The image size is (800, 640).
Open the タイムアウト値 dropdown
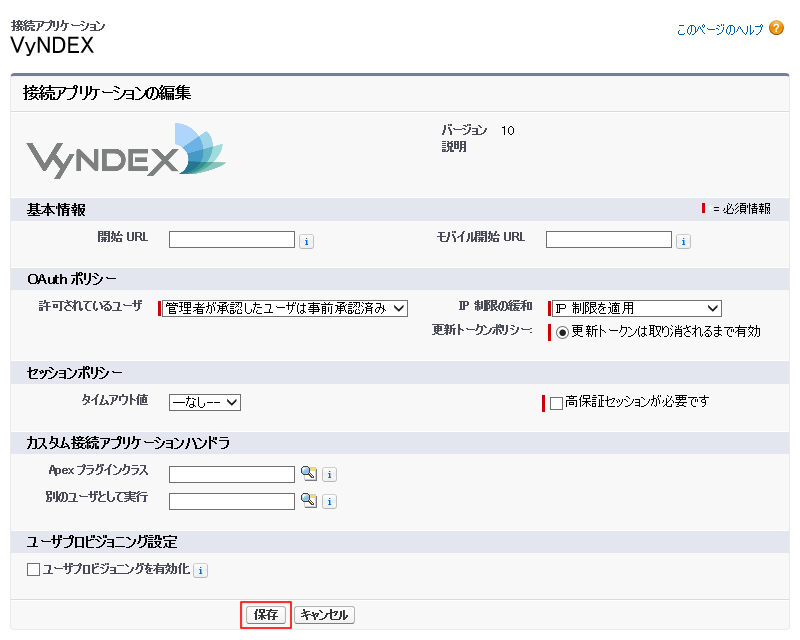tap(205, 402)
